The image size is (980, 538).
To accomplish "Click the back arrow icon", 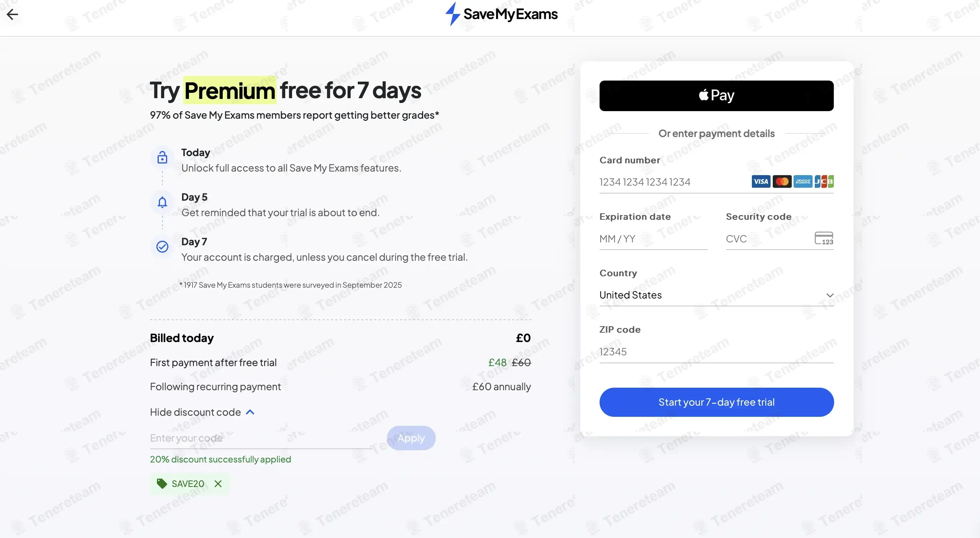I will (x=13, y=14).
